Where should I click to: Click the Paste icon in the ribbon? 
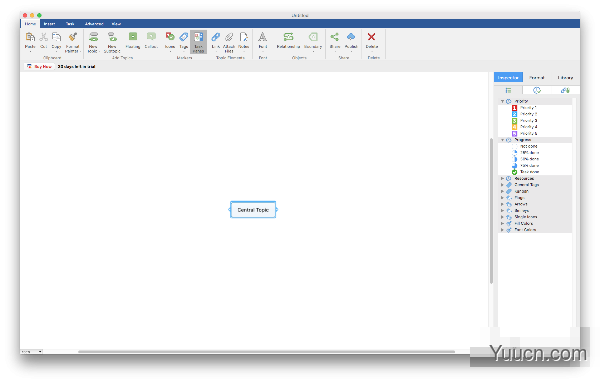pos(30,37)
